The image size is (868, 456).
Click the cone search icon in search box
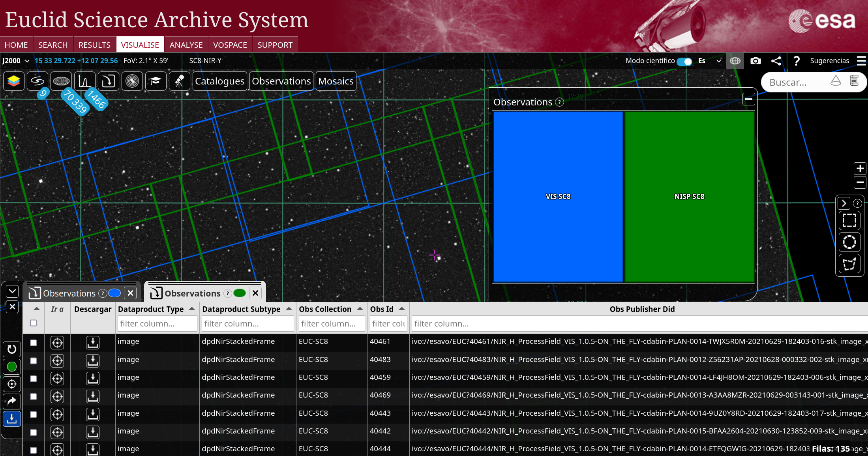pyautogui.click(x=836, y=81)
